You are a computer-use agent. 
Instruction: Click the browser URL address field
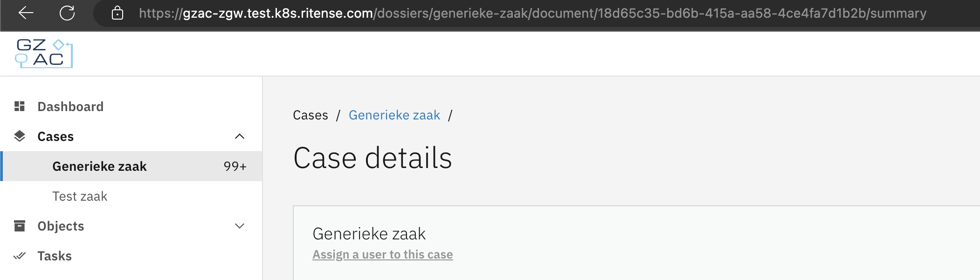[531, 13]
